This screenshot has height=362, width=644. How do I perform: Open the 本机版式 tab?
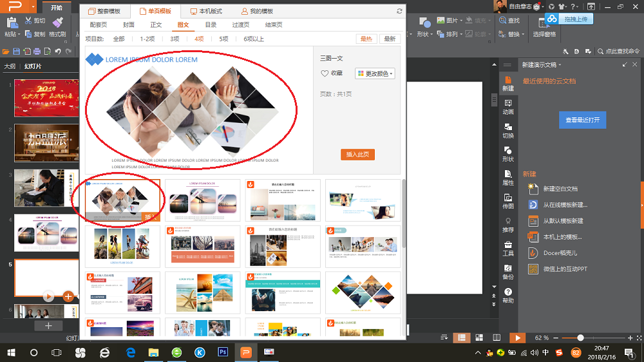pyautogui.click(x=206, y=11)
